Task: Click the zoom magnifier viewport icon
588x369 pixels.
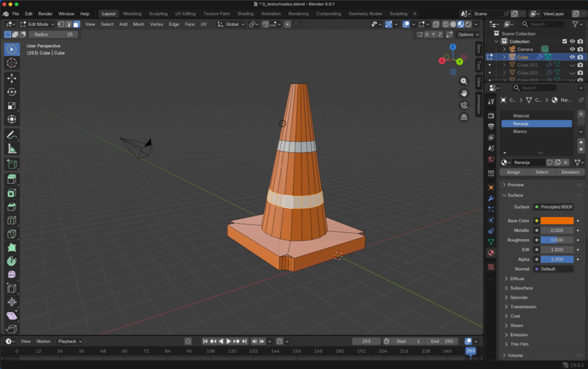Action: [x=464, y=81]
